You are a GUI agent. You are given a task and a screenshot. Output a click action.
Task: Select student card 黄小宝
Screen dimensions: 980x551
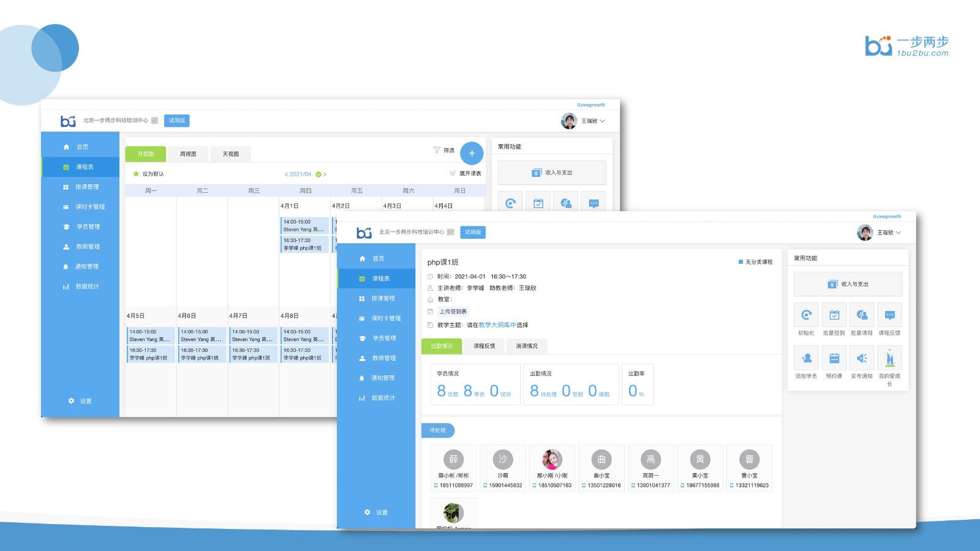tap(700, 468)
